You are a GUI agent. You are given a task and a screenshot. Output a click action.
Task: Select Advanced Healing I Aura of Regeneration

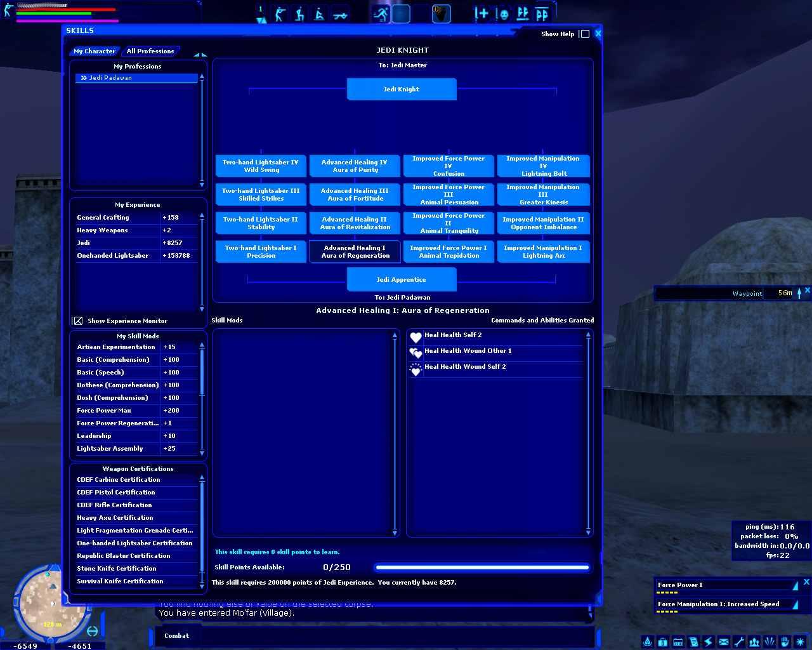pos(355,252)
